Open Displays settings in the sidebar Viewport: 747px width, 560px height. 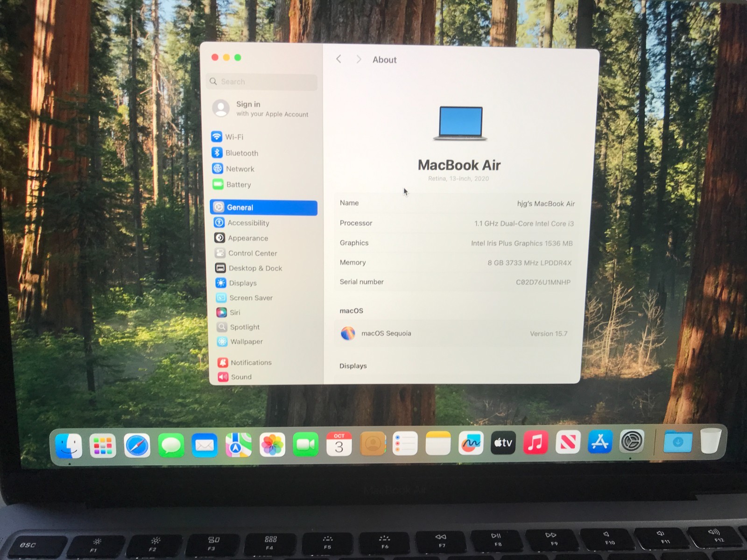[x=242, y=283]
